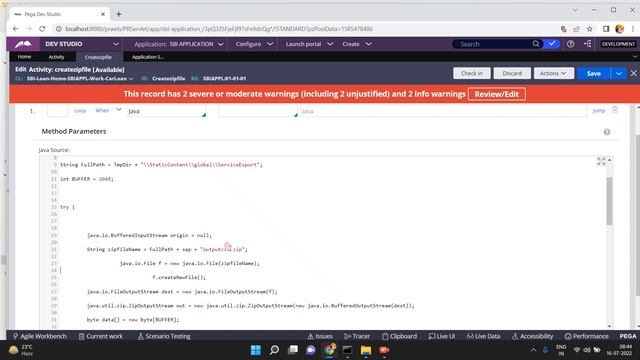Screen dimensions: 640x360
Task: Click the Java source scroll-up arrow
Action: tap(609, 160)
